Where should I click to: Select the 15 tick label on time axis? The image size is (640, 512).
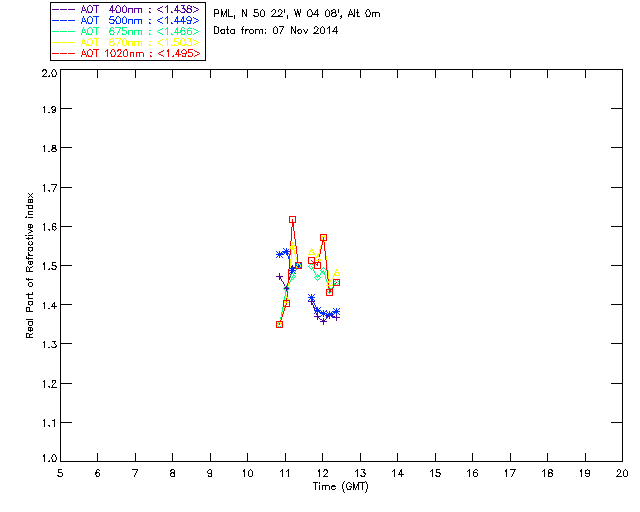tap(435, 473)
